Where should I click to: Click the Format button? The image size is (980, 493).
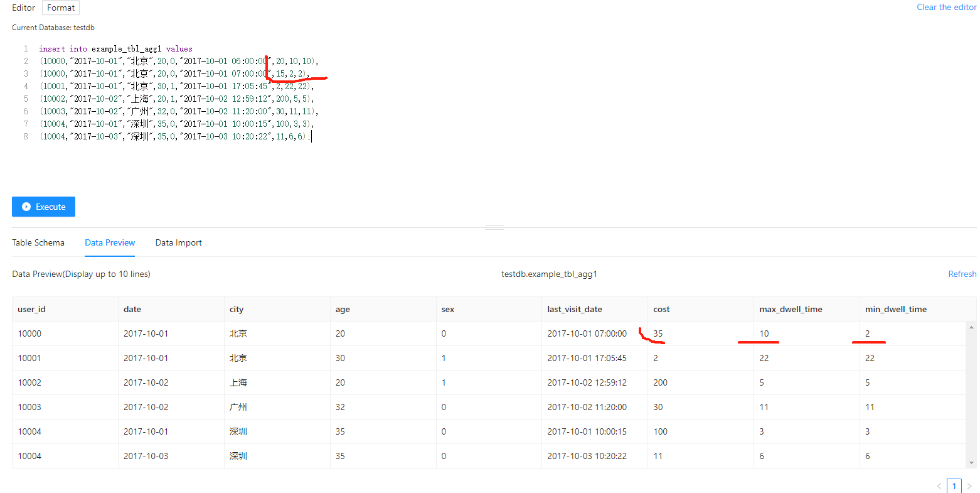(61, 8)
